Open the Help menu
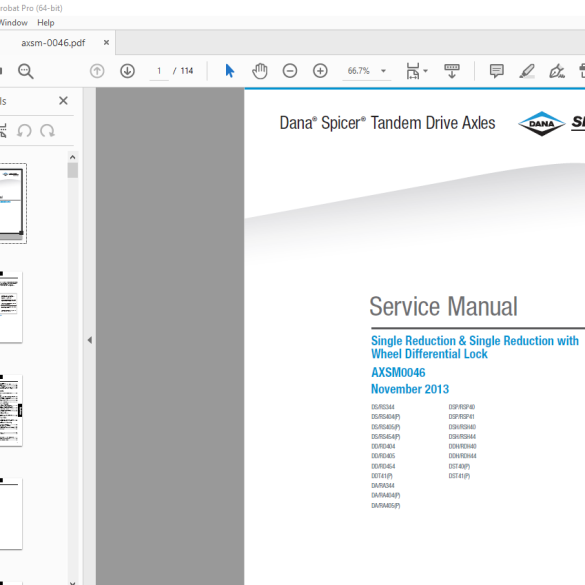 [46, 23]
